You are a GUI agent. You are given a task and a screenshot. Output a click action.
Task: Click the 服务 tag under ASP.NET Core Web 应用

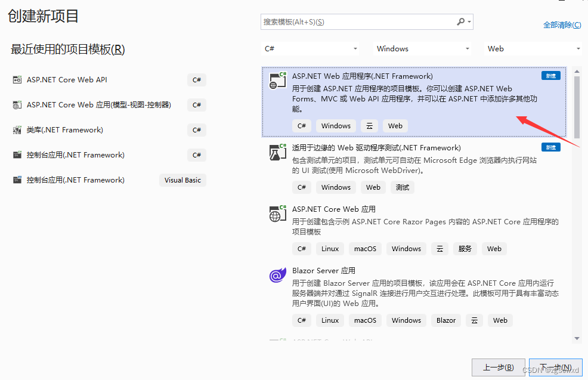[x=465, y=249]
